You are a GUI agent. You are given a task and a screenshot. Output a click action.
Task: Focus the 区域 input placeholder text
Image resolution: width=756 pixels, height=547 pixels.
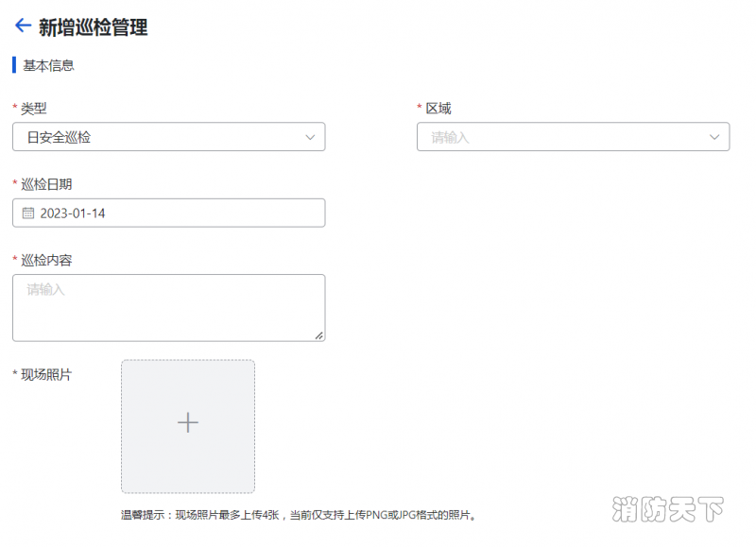[x=451, y=138]
